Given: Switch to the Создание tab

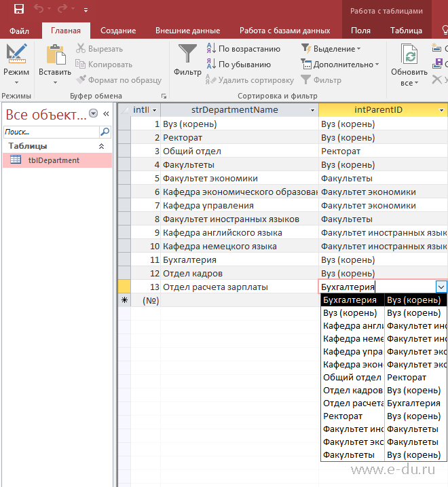Looking at the screenshot, I should tap(118, 31).
